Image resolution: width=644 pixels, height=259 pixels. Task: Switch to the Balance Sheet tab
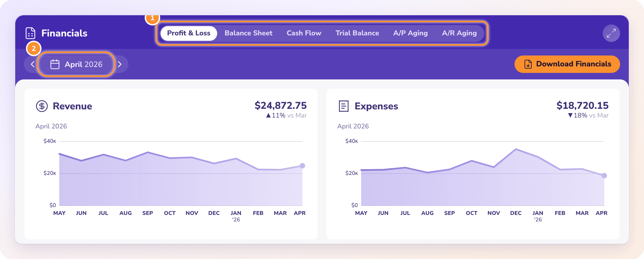pos(248,33)
